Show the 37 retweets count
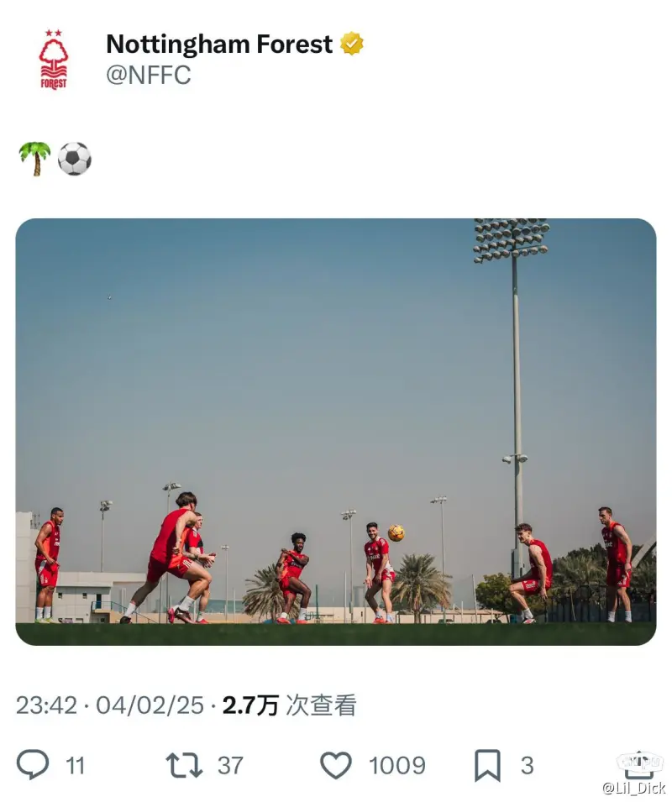Image resolution: width=672 pixels, height=802 pixels. click(x=230, y=766)
